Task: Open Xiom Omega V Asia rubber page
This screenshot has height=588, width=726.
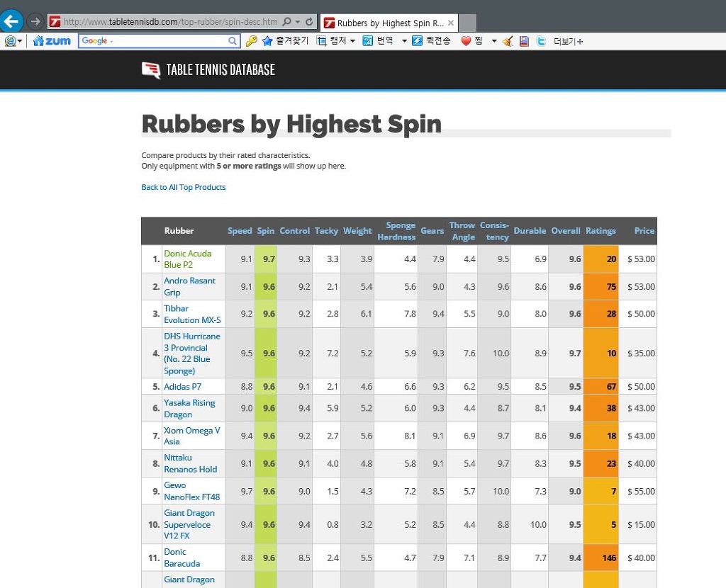Action: (191, 436)
